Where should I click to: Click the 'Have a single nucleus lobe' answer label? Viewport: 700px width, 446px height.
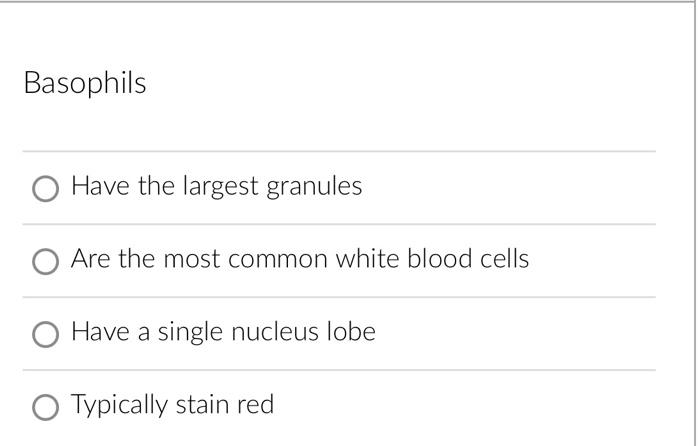click(223, 332)
